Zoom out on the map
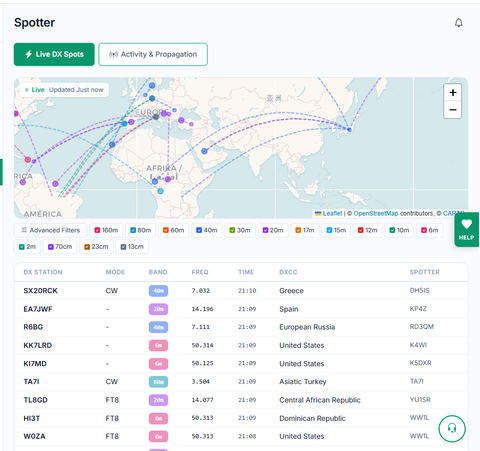Screen dimensions: 480x451 point(452,110)
